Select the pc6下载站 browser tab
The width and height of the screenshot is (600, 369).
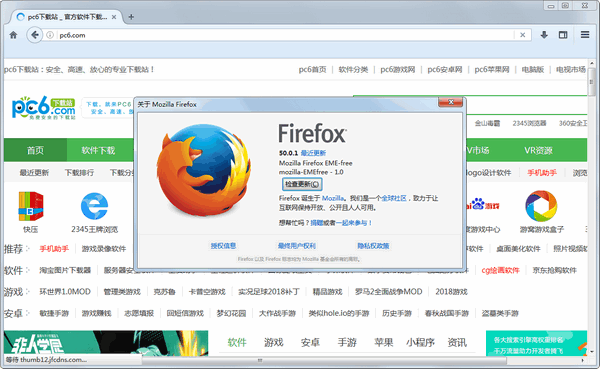pos(67,17)
